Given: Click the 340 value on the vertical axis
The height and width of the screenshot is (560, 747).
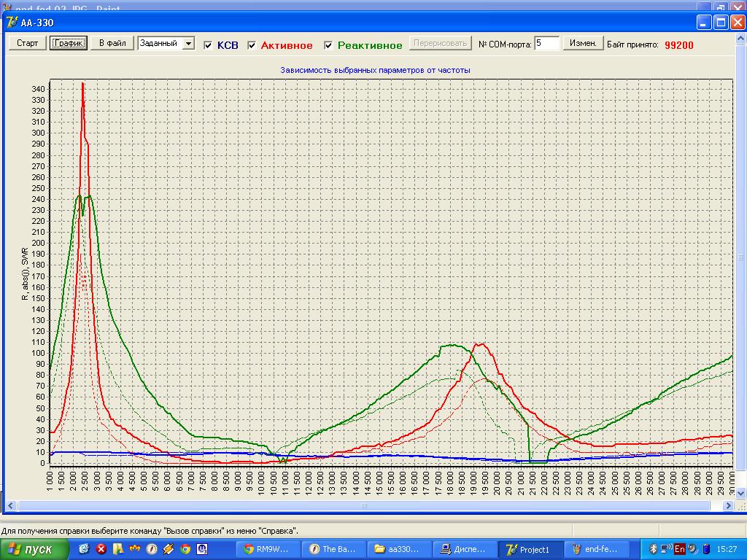Looking at the screenshot, I should tap(38, 89).
